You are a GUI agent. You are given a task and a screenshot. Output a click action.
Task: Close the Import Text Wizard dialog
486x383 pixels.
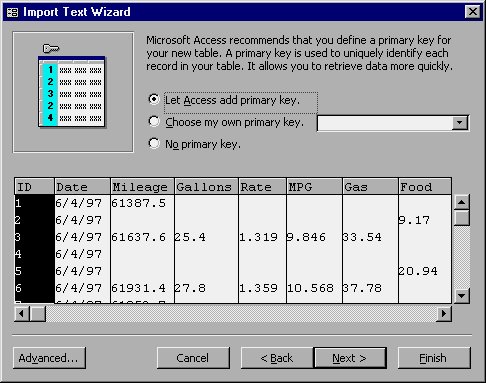tap(473, 12)
